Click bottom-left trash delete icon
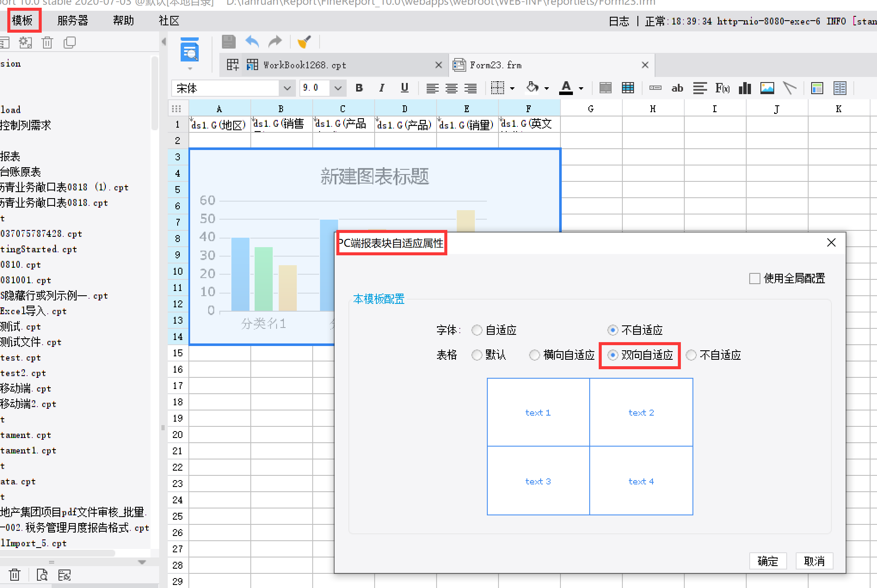 point(15,575)
